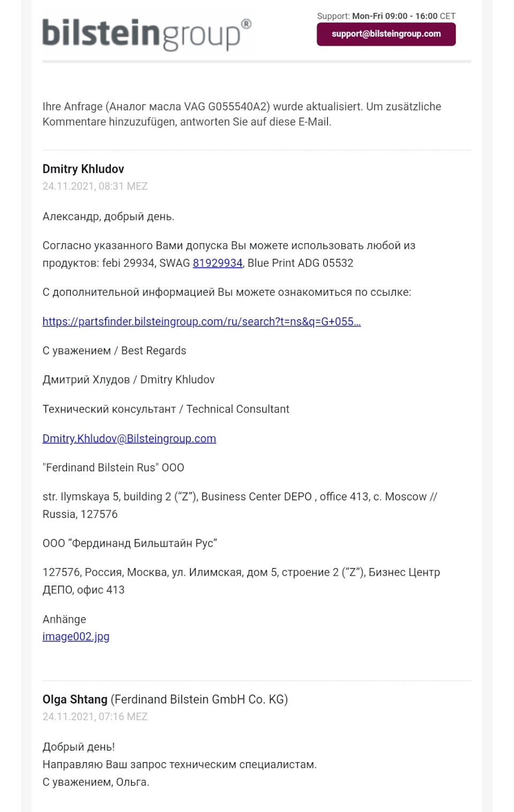Follow the SWAG 81929934 part number link

(x=217, y=263)
